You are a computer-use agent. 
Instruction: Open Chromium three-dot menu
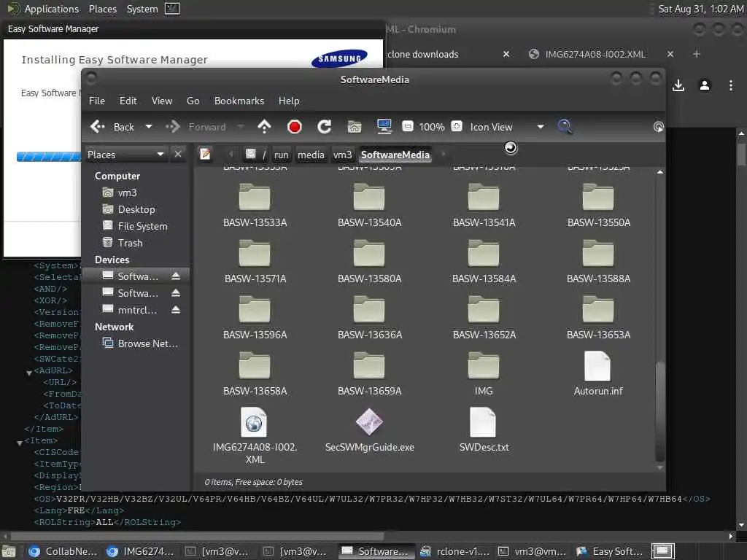point(731,85)
